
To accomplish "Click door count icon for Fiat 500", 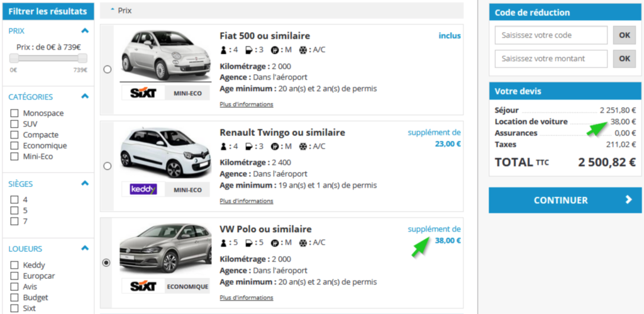I will point(249,50).
